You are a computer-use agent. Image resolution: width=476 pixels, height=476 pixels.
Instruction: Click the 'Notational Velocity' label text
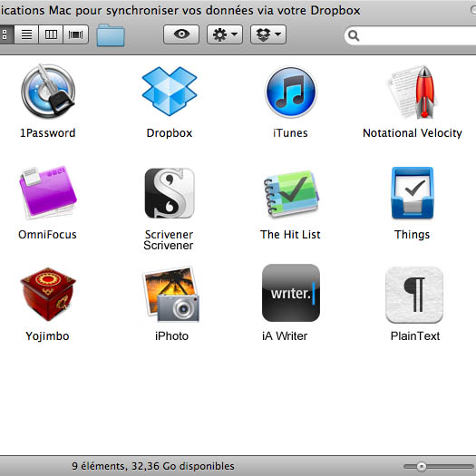point(413,133)
